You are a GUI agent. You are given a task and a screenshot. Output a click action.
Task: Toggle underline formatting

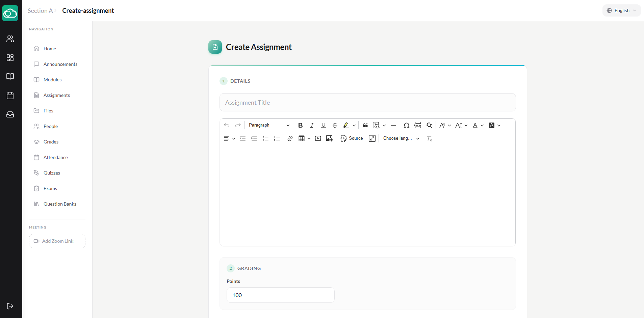[x=324, y=125]
